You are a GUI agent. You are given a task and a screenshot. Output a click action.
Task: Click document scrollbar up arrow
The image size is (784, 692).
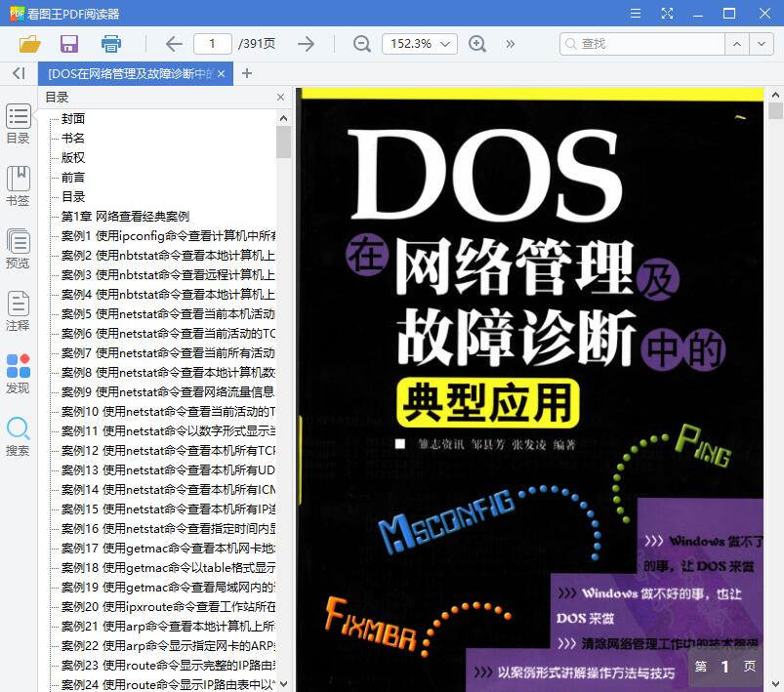[x=775, y=95]
